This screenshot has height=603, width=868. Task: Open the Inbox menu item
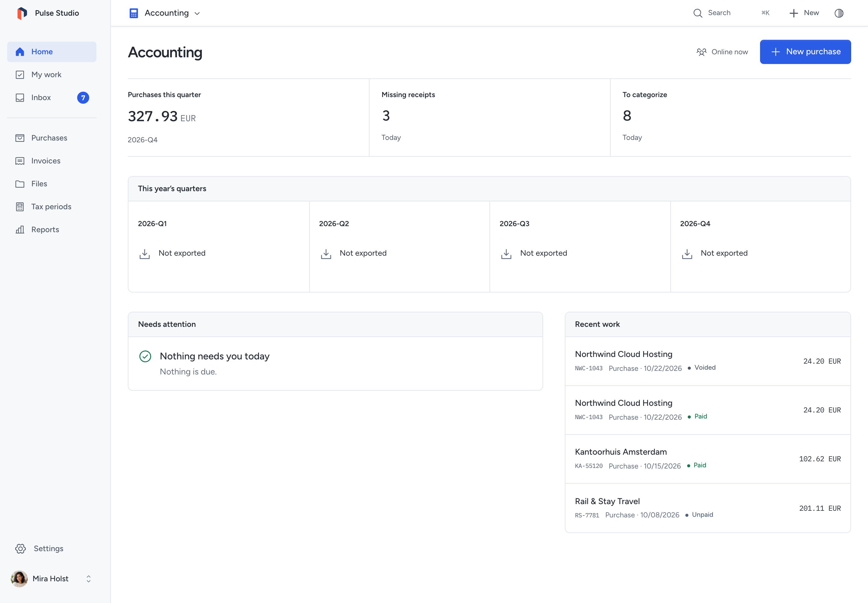[x=52, y=98]
